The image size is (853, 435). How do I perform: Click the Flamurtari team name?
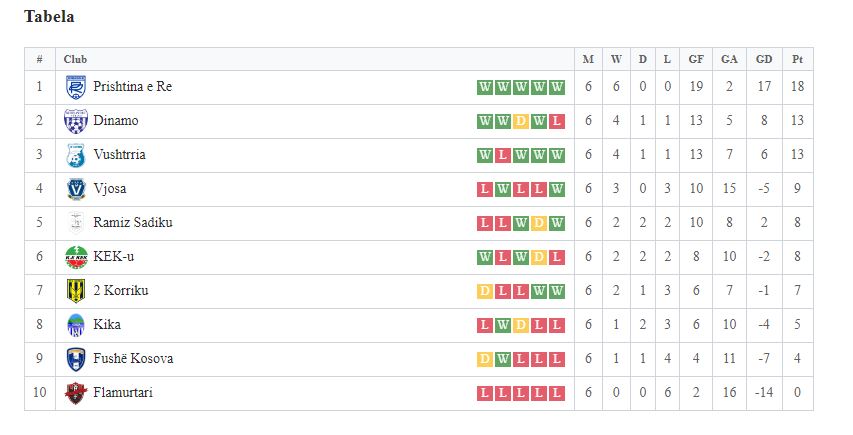click(123, 393)
